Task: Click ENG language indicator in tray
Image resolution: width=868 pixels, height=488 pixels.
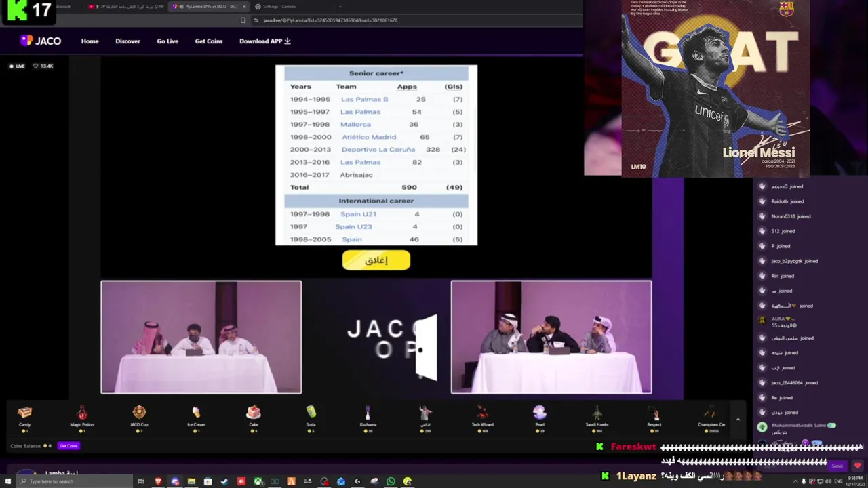Action: (x=838, y=481)
